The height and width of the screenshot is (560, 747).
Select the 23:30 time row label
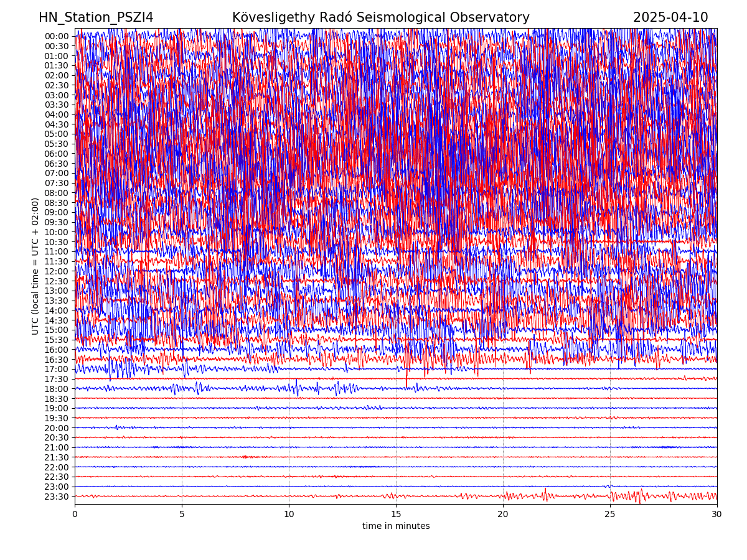click(57, 497)
